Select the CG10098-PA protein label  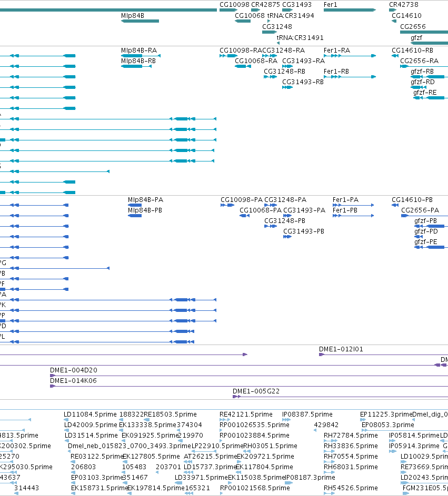[242, 199]
